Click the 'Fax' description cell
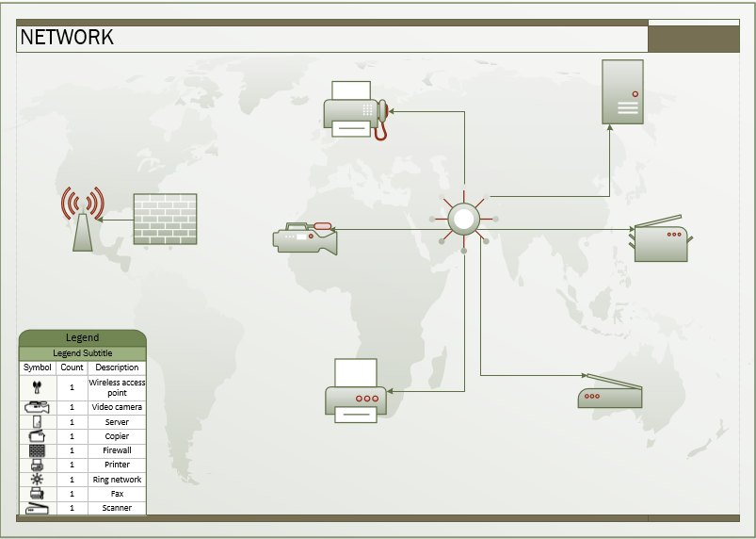The height and width of the screenshot is (539, 756). click(x=117, y=494)
